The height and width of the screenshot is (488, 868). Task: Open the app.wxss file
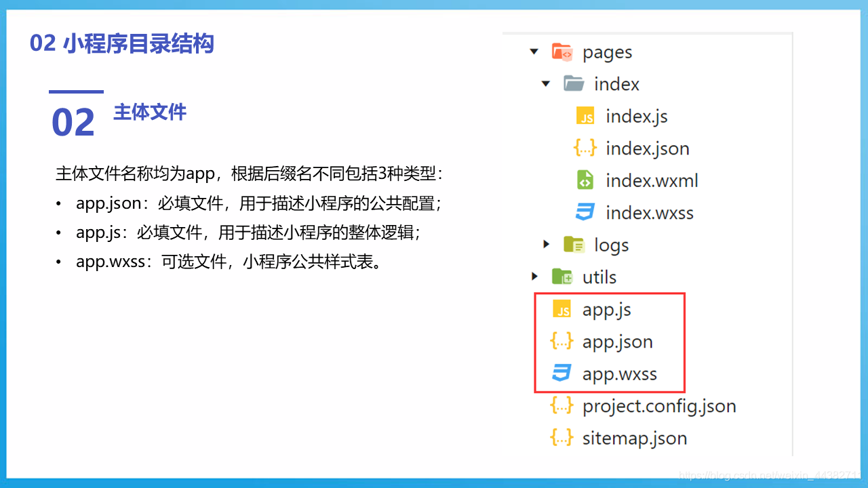pos(620,374)
